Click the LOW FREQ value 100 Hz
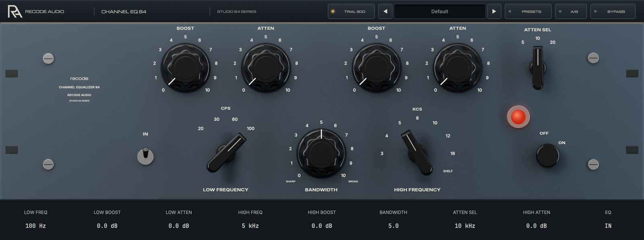644x240 pixels. coord(36,226)
